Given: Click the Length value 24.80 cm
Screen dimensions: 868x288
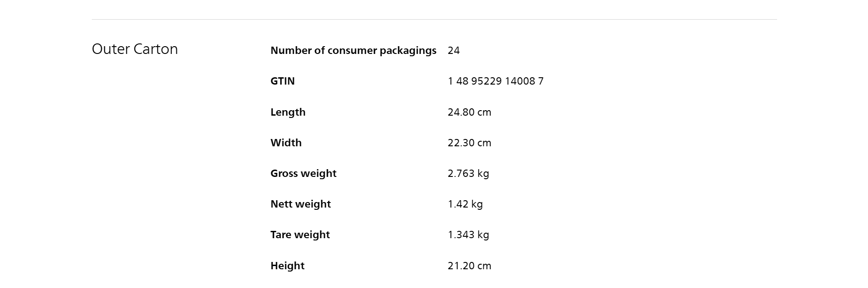Looking at the screenshot, I should [x=469, y=112].
